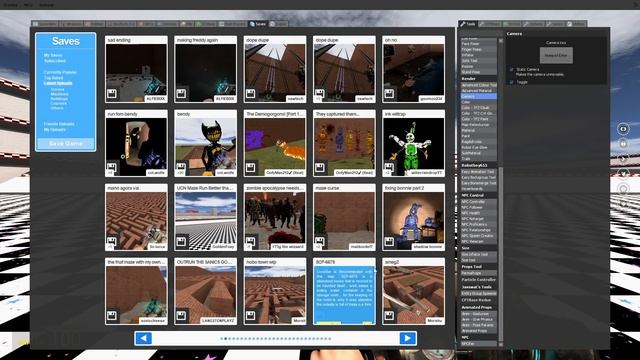Click the save disk icon on 'making freddy again'

[181, 94]
